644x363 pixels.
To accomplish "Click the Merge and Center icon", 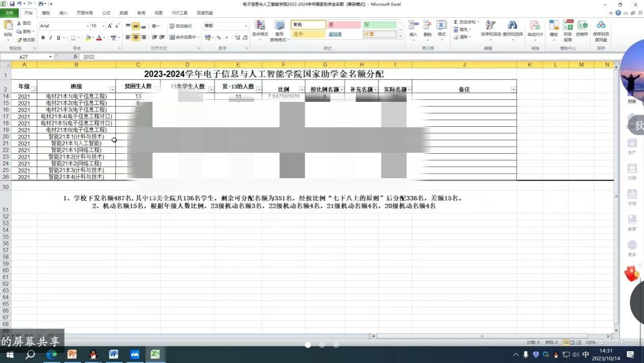I will (x=184, y=37).
